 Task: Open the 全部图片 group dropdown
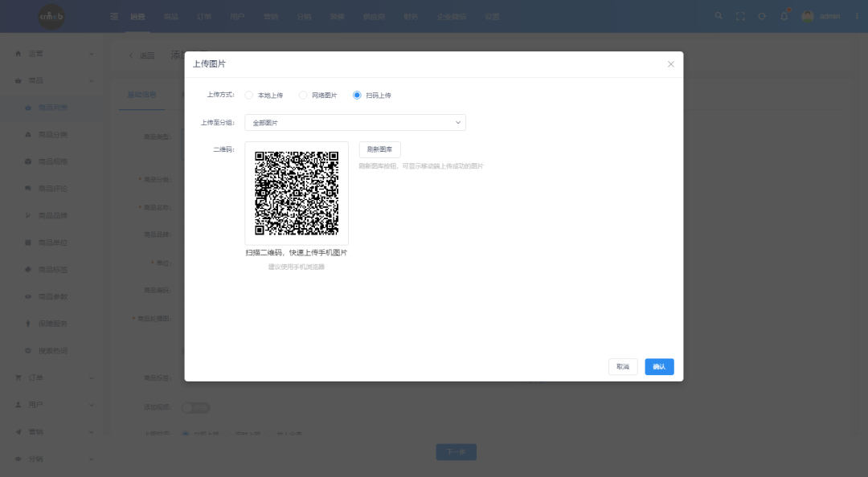[x=356, y=122]
